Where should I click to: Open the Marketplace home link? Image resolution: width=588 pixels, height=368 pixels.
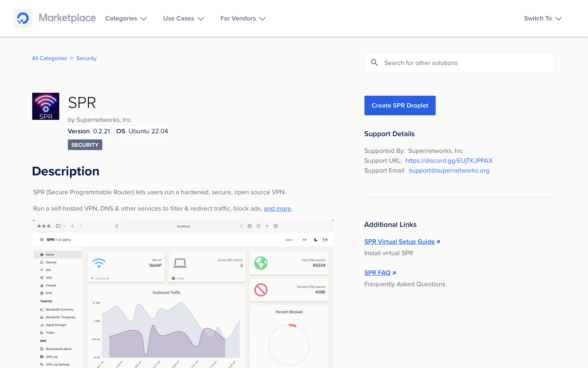pyautogui.click(x=67, y=18)
